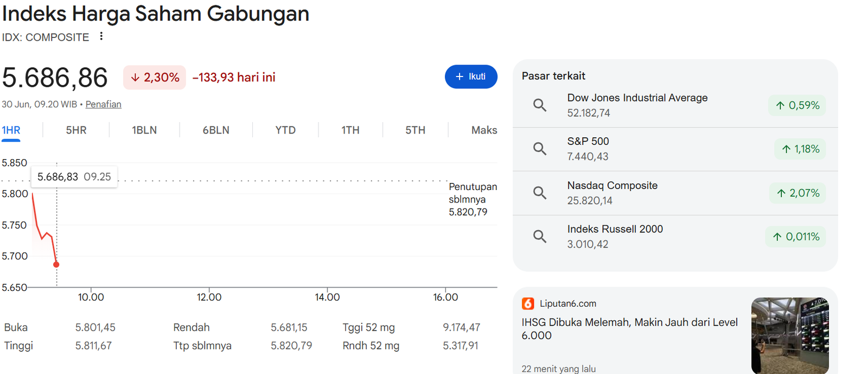Click the down arrow in the 2,30% badge
Screen dimensions: 868x374
[135, 78]
